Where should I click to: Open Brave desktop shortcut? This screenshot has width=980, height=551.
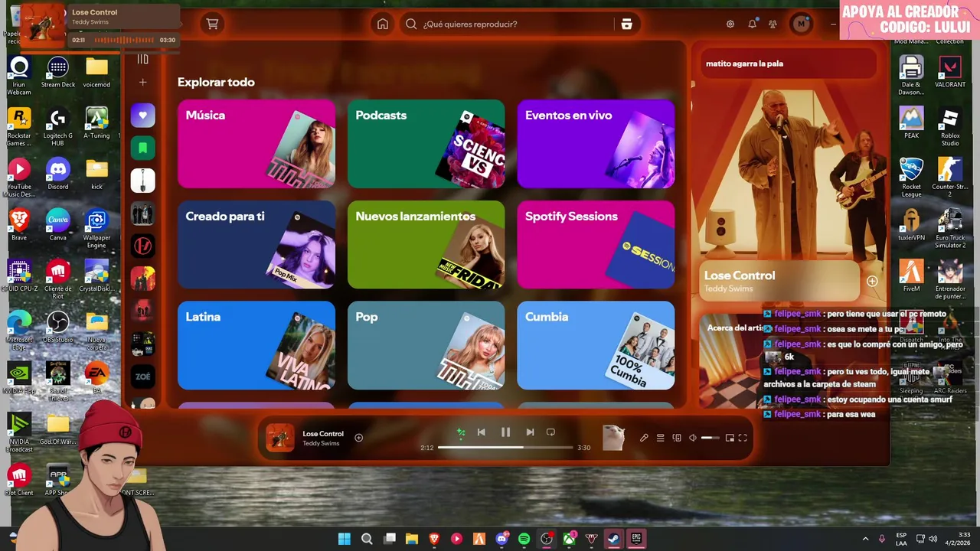point(19,224)
